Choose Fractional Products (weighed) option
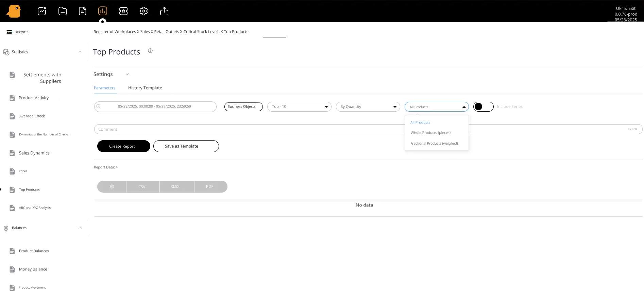This screenshot has height=293, width=644. point(434,143)
